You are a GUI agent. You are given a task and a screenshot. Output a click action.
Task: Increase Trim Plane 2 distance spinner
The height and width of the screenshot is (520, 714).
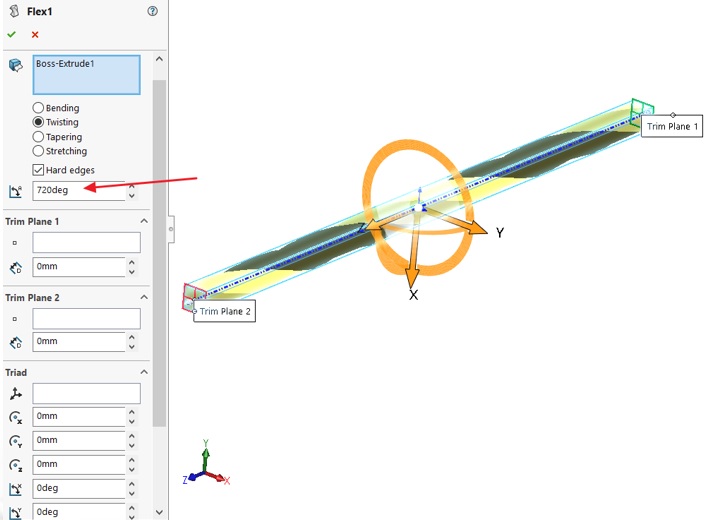pos(132,337)
